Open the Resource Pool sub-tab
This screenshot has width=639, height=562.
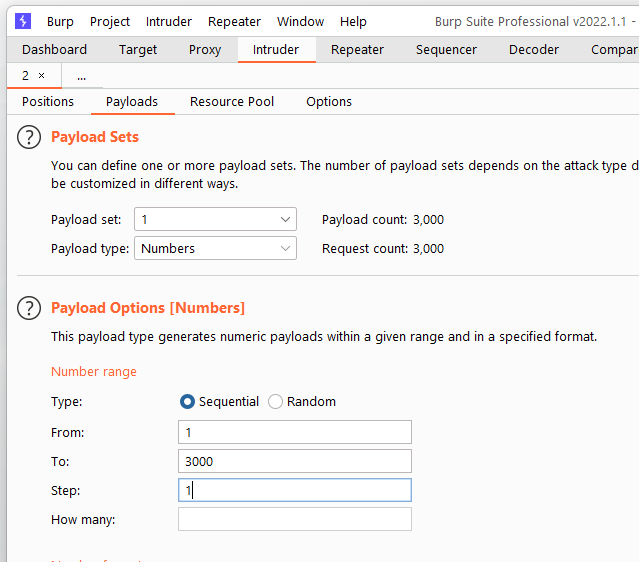click(x=232, y=102)
